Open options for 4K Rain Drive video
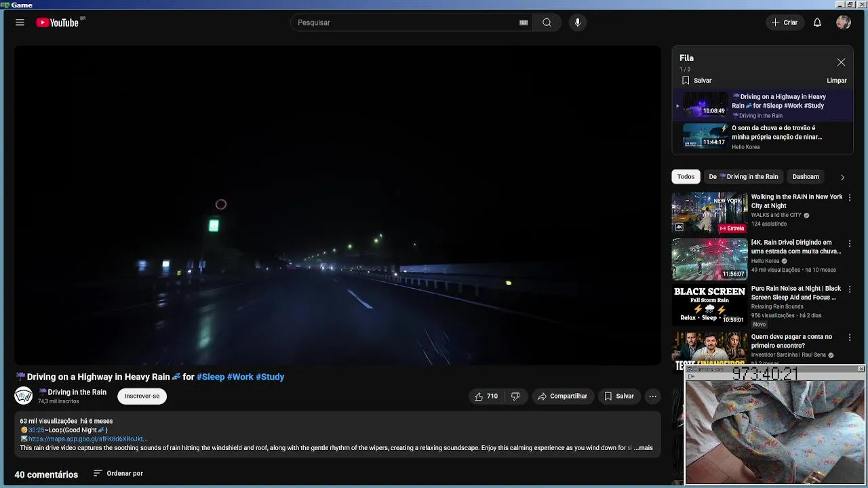Image resolution: width=868 pixels, height=488 pixels. pos(850,243)
